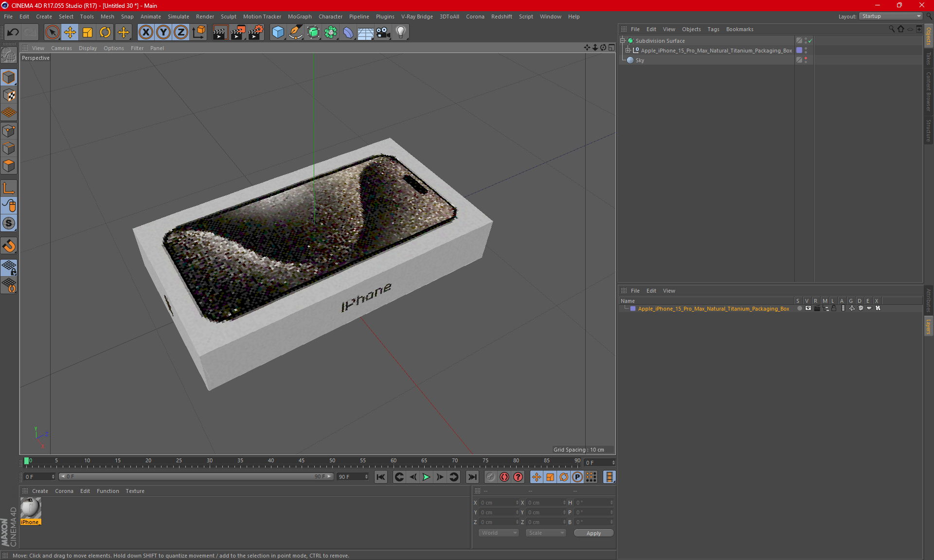This screenshot has width=934, height=560.
Task: Click the Camera object icon in the toolbar
Action: [383, 33]
